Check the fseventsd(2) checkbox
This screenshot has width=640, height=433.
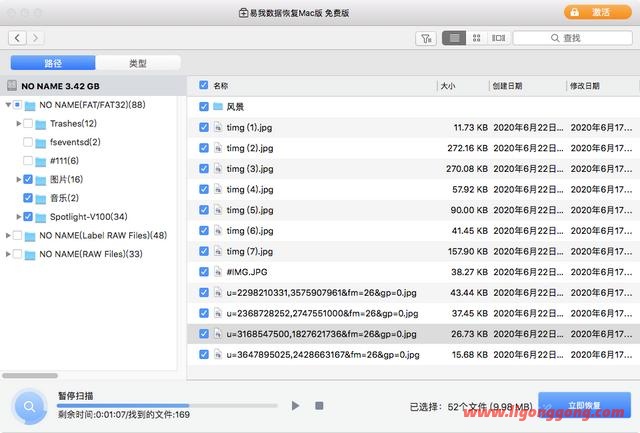click(x=28, y=142)
